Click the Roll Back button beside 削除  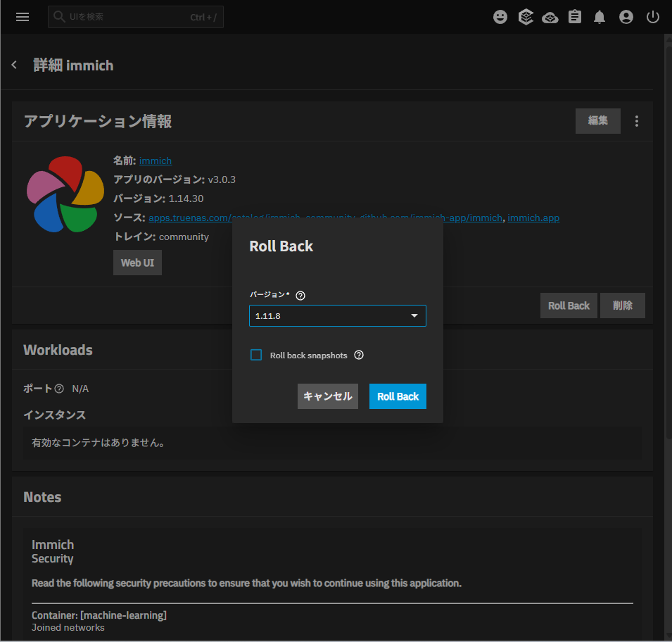tap(569, 306)
